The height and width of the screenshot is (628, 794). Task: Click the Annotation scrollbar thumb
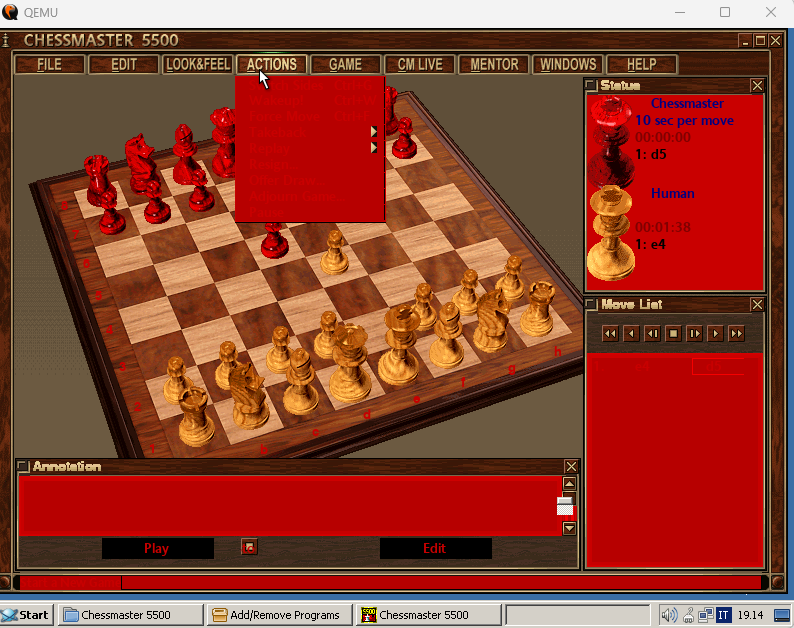[565, 505]
